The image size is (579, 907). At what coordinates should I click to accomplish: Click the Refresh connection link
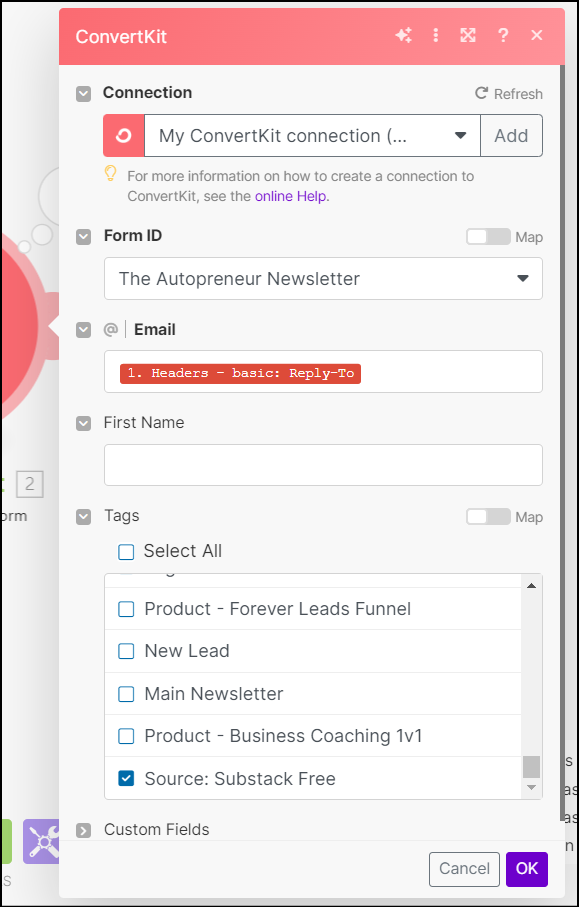[509, 94]
